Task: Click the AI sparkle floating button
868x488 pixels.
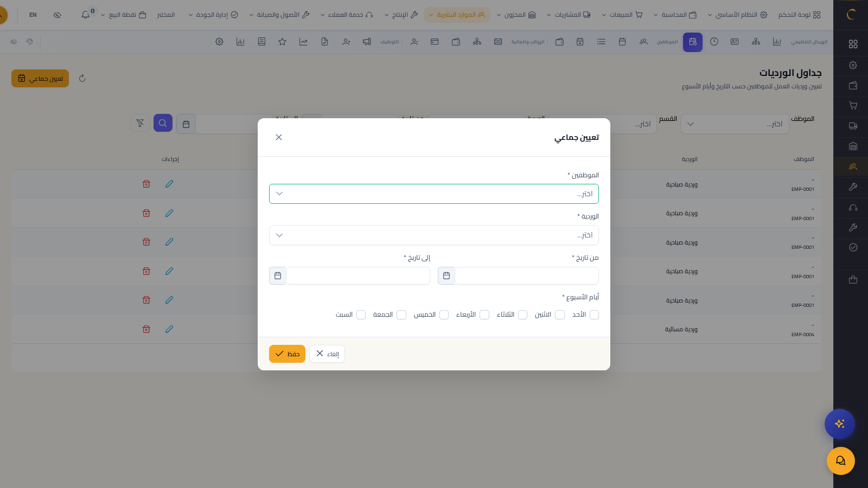Action: click(x=839, y=423)
